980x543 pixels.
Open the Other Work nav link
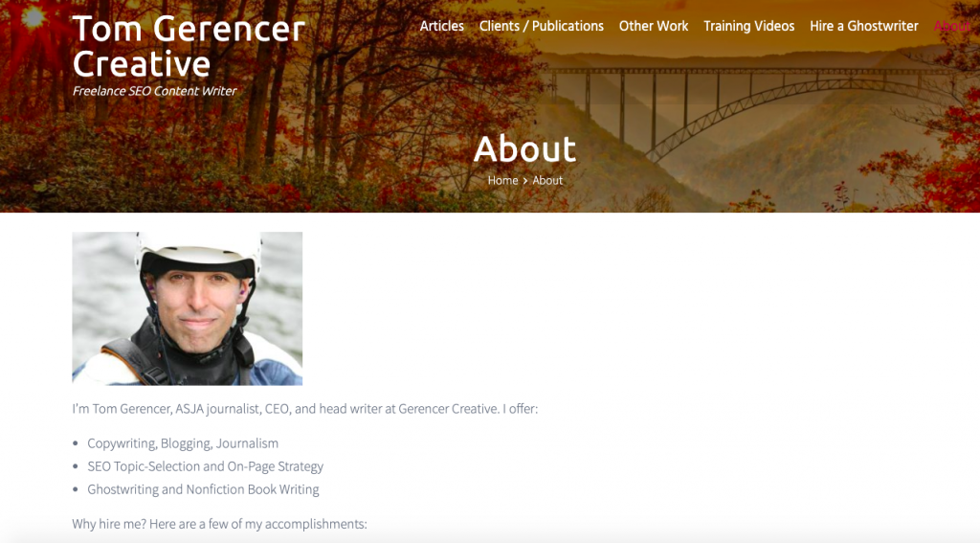click(653, 26)
